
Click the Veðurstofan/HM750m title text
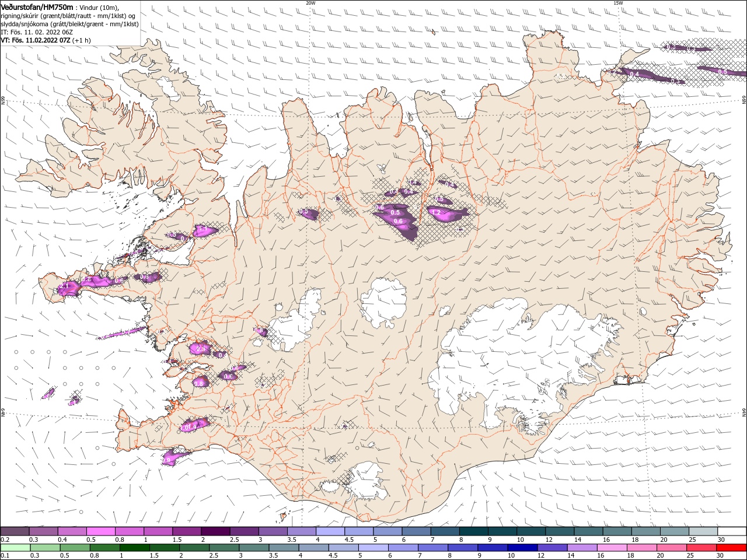pyautogui.click(x=37, y=7)
